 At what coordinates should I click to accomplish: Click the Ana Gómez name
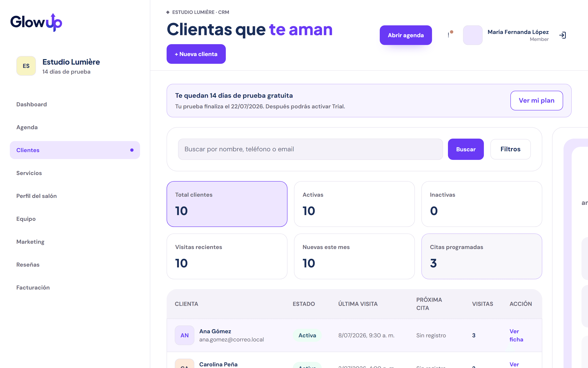click(x=215, y=331)
